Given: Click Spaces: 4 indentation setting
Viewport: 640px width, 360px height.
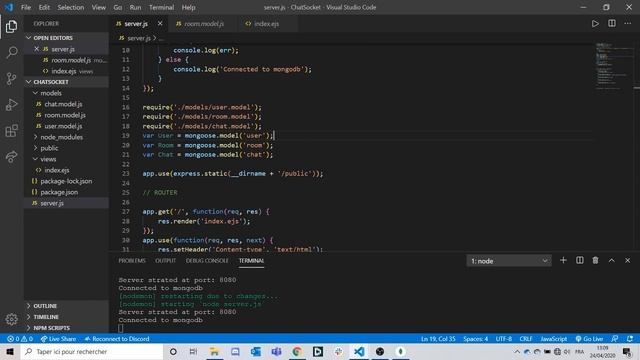Looking at the screenshot, I should pos(476,339).
